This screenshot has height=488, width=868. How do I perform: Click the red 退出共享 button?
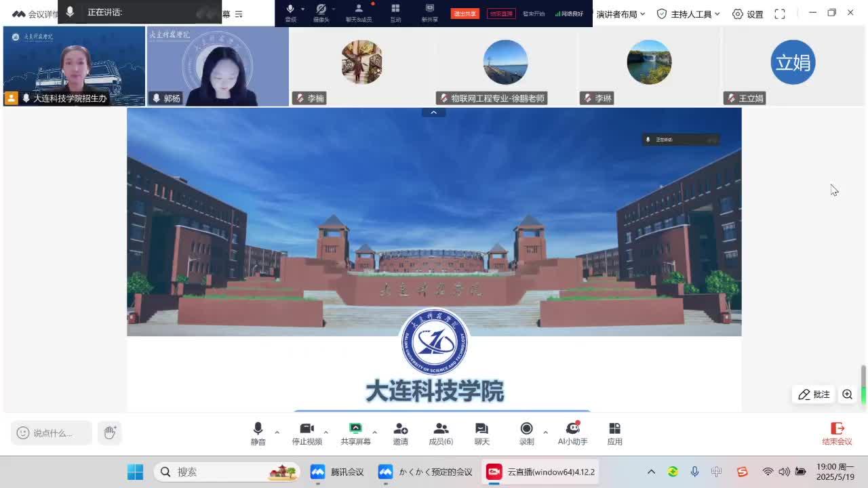pyautogui.click(x=465, y=14)
